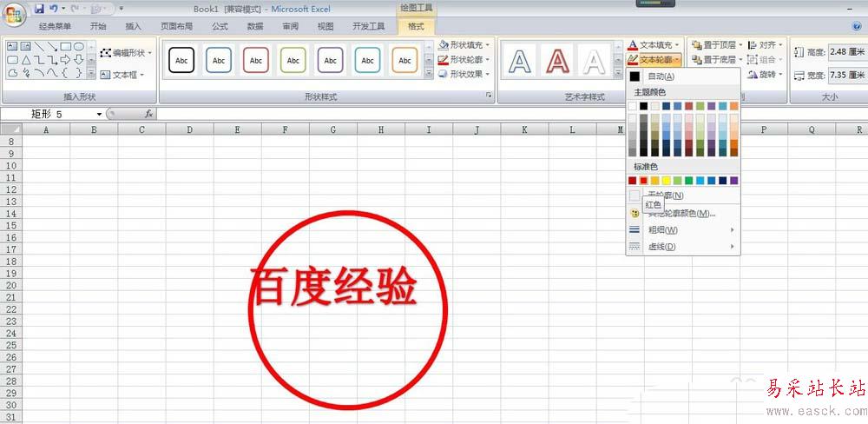Select the elbow connector shape
Image resolution: width=868 pixels, height=424 pixels.
pos(39,59)
